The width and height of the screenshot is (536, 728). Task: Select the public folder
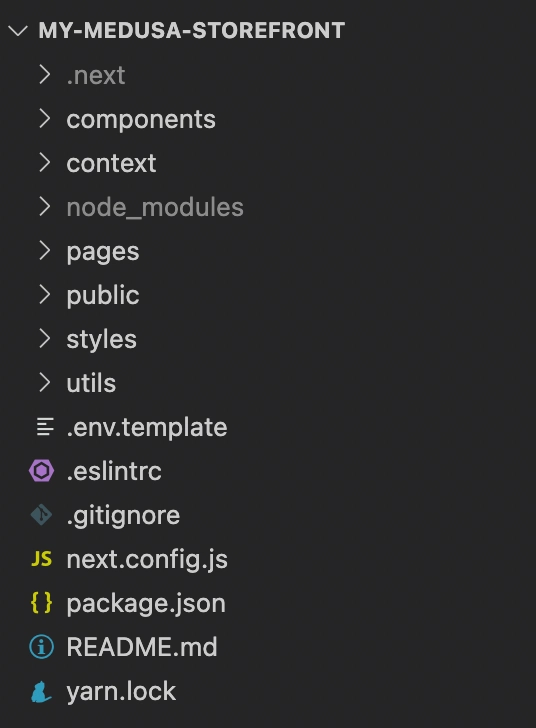268,295
